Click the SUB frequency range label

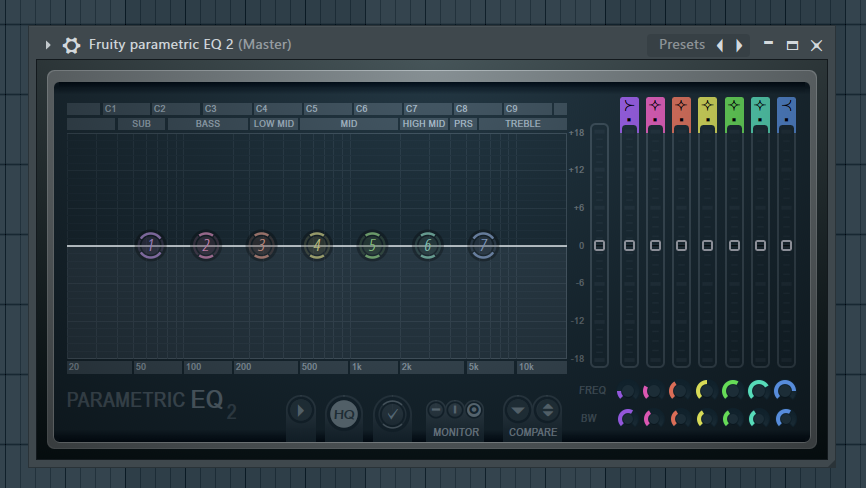point(141,124)
